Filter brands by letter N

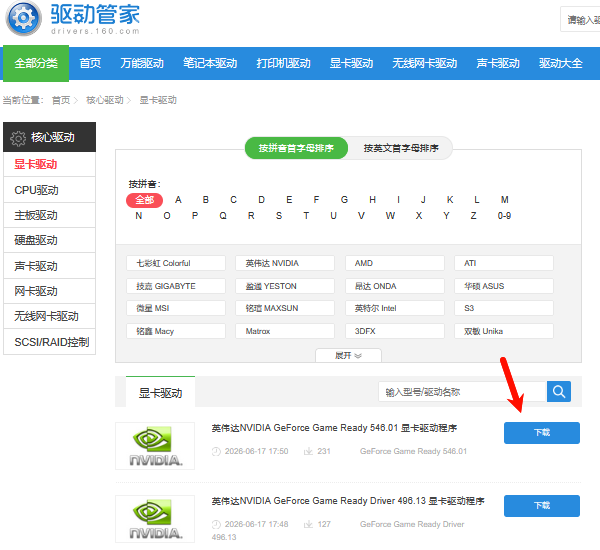click(x=139, y=216)
